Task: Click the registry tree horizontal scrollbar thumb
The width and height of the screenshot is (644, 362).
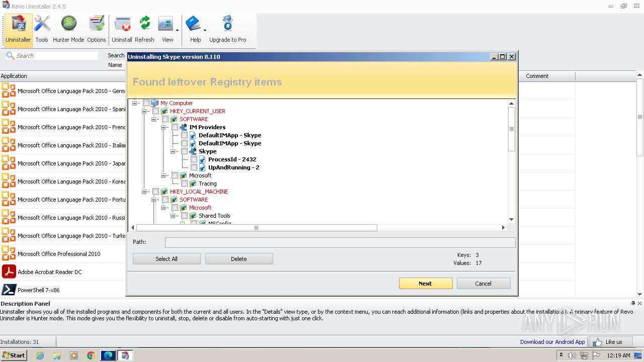Action: pyautogui.click(x=257, y=228)
